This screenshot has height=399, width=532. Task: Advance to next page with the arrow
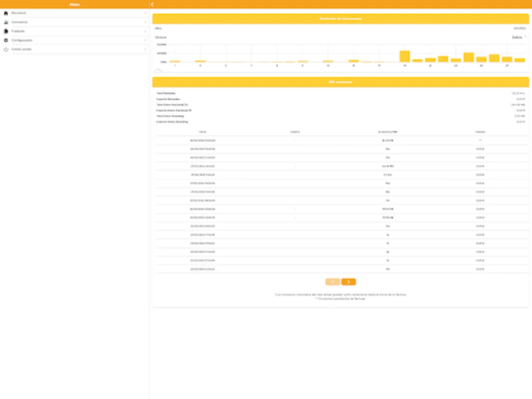(348, 282)
